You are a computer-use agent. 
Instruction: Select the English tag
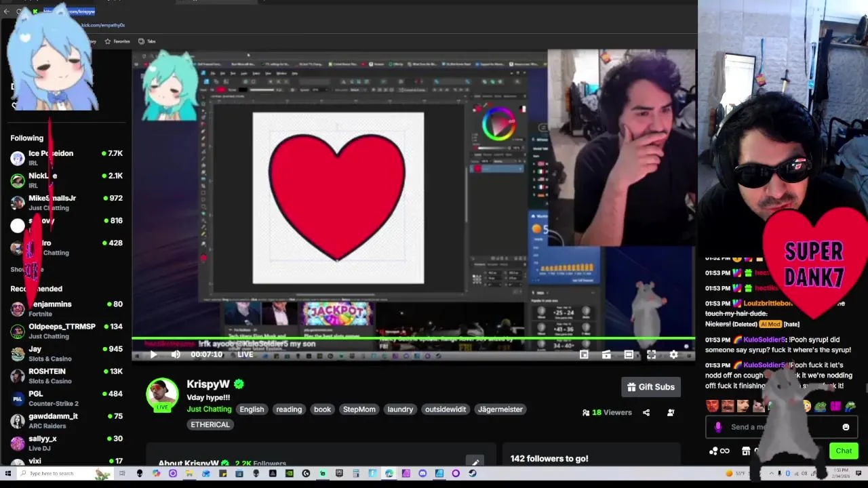tap(252, 409)
